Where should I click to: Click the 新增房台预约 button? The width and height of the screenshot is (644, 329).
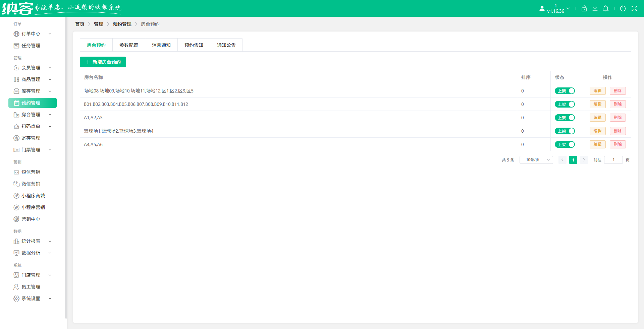pos(103,62)
